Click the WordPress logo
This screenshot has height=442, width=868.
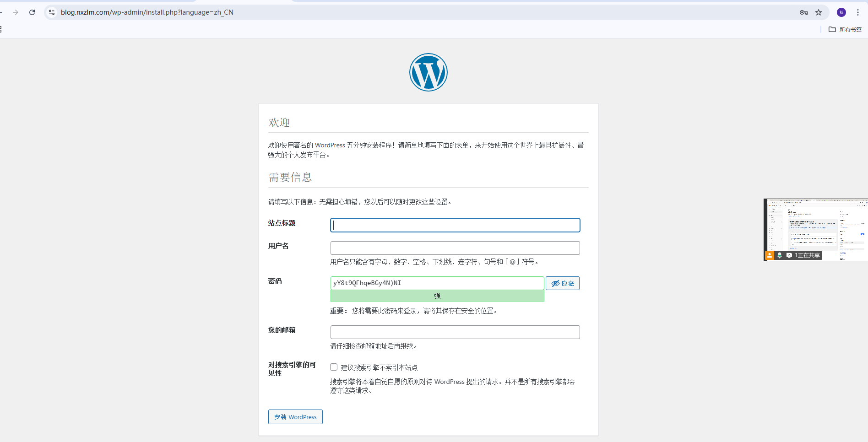tap(428, 72)
